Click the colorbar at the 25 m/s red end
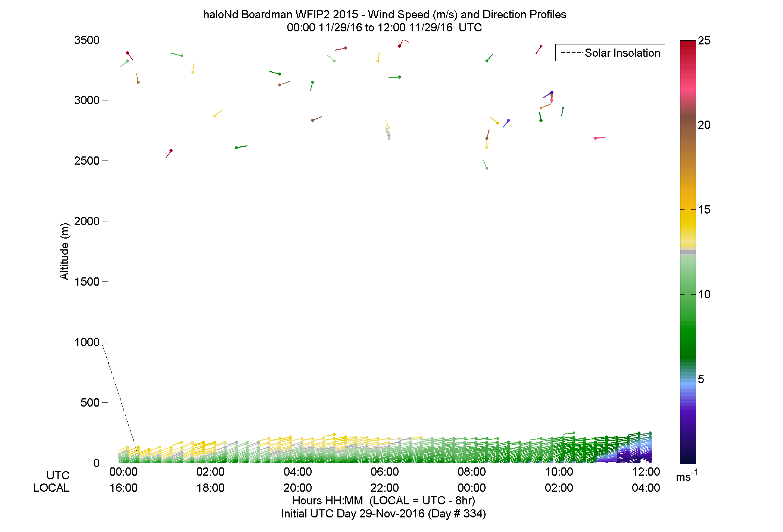The width and height of the screenshot is (783, 532). (x=688, y=42)
